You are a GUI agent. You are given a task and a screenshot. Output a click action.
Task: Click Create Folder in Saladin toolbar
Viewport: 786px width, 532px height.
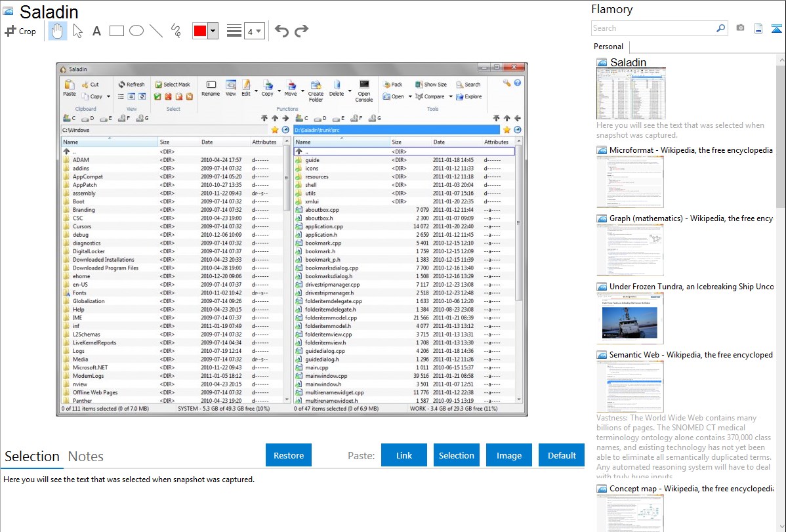(316, 91)
